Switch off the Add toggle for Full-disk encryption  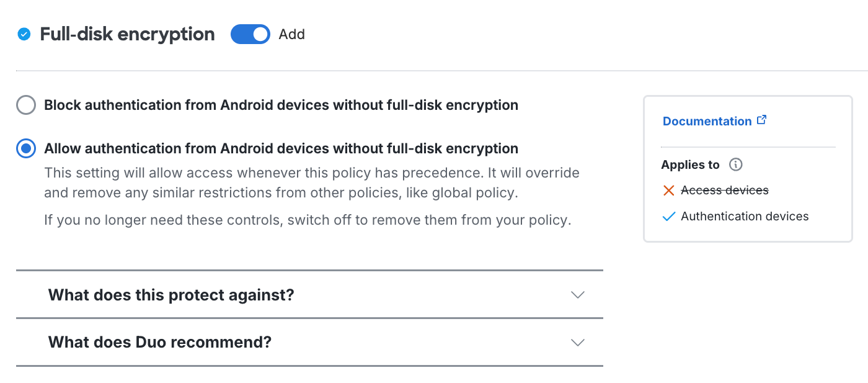coord(250,34)
